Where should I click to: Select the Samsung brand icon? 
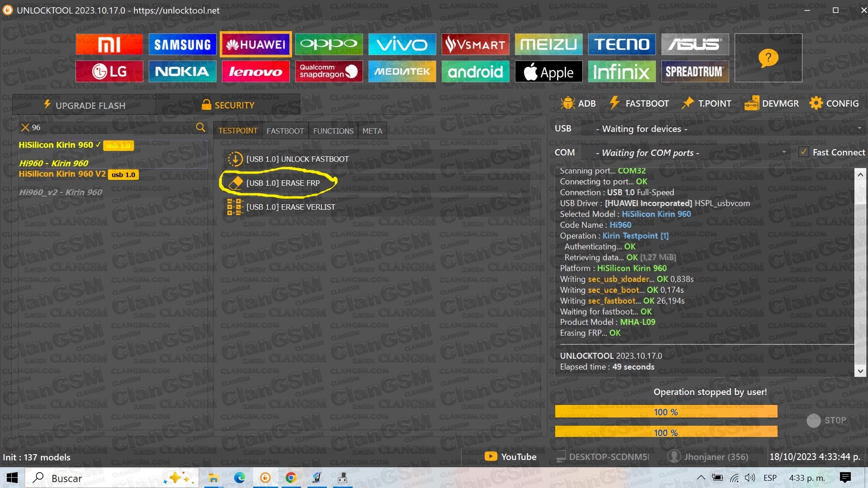tap(182, 44)
